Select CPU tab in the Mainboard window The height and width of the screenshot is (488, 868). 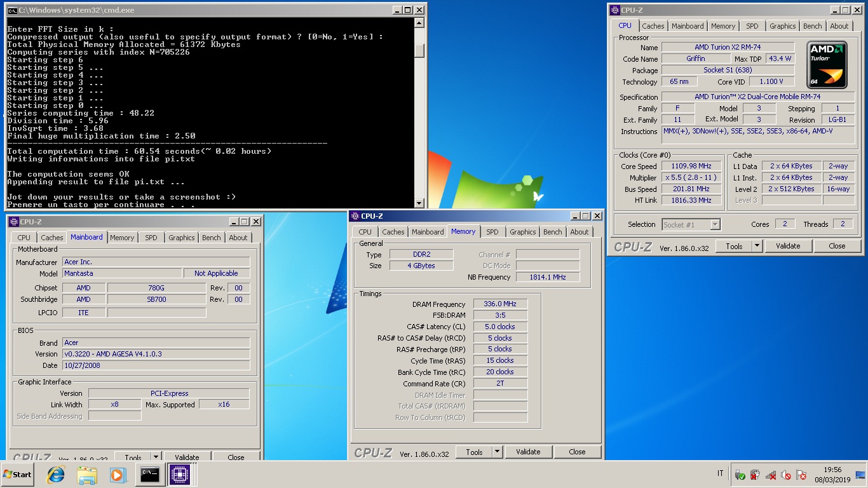(24, 238)
